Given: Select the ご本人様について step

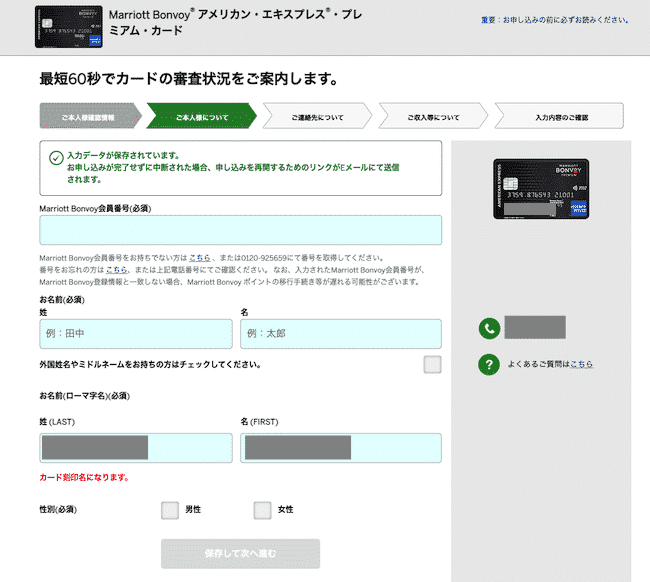Looking at the screenshot, I should click(202, 117).
